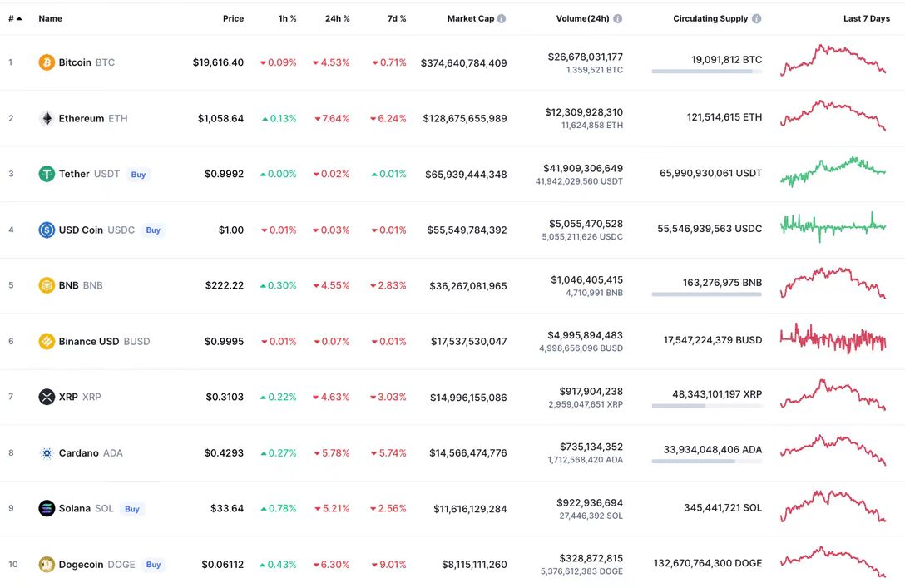905x588 pixels.
Task: Click the Buy button next to Tether
Action: pos(138,175)
